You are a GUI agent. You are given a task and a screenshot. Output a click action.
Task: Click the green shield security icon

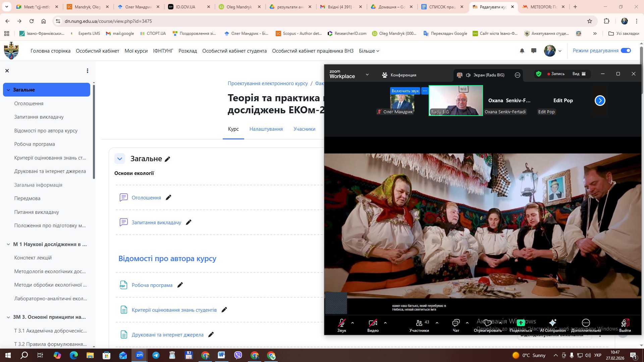click(539, 74)
